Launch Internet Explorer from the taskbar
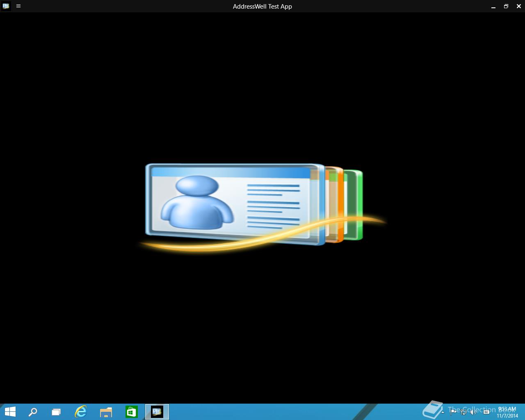The height and width of the screenshot is (420, 525). (x=81, y=412)
